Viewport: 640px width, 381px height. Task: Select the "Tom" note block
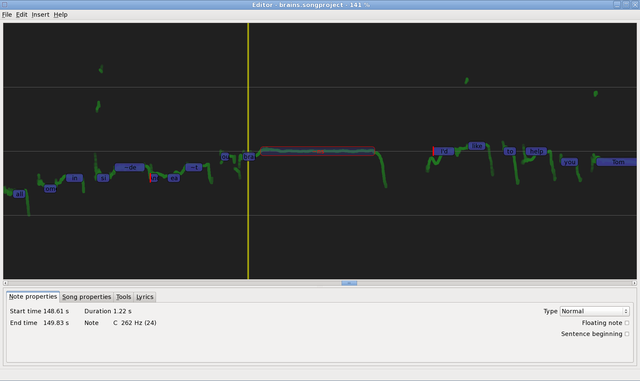click(617, 162)
